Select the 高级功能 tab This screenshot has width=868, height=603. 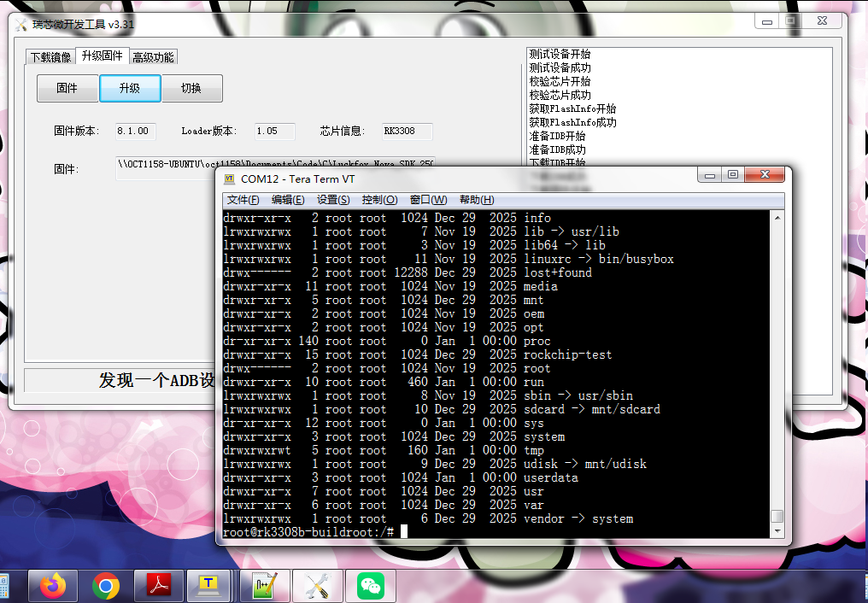coord(153,57)
